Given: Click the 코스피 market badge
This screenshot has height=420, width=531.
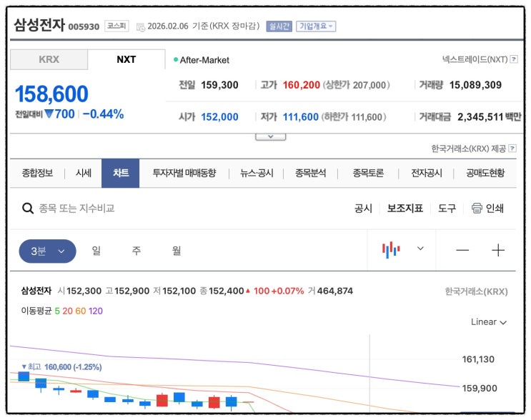Looking at the screenshot, I should 116,26.
